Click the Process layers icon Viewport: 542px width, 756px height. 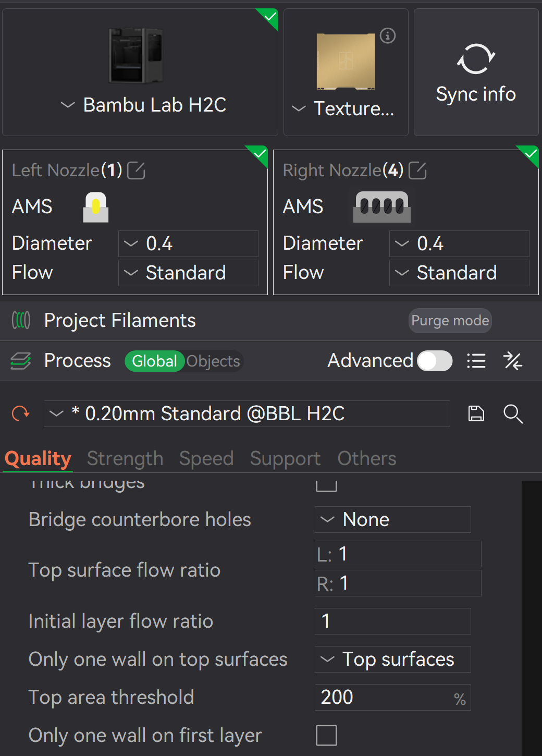(21, 361)
